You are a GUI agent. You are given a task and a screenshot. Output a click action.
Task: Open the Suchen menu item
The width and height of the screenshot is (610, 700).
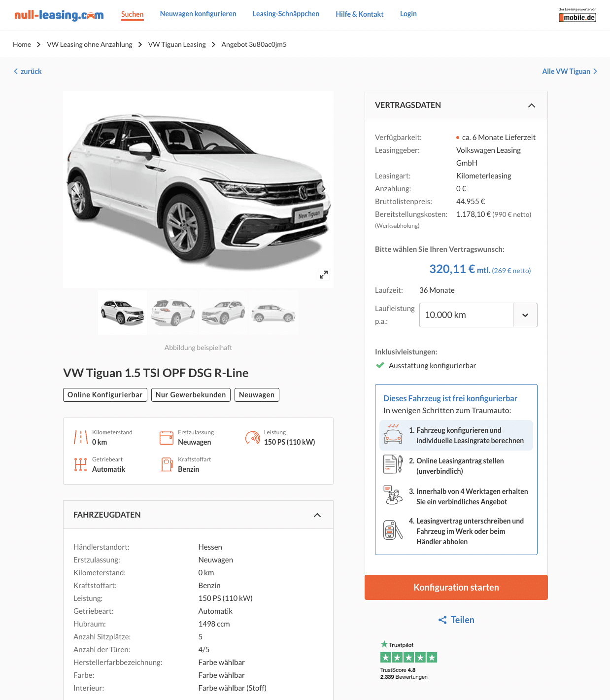point(133,14)
